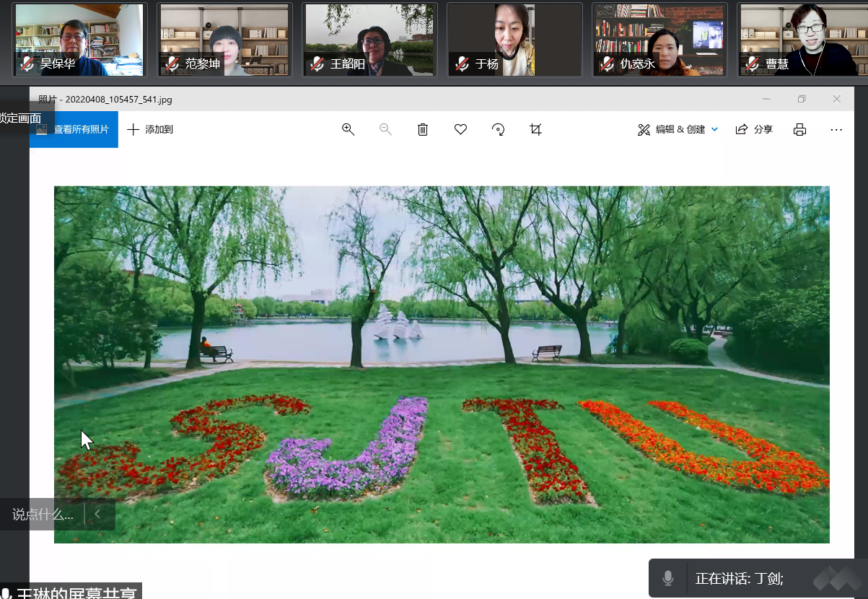868x599 pixels.
Task: Select 吴保华's video thumbnail
Action: (x=79, y=39)
